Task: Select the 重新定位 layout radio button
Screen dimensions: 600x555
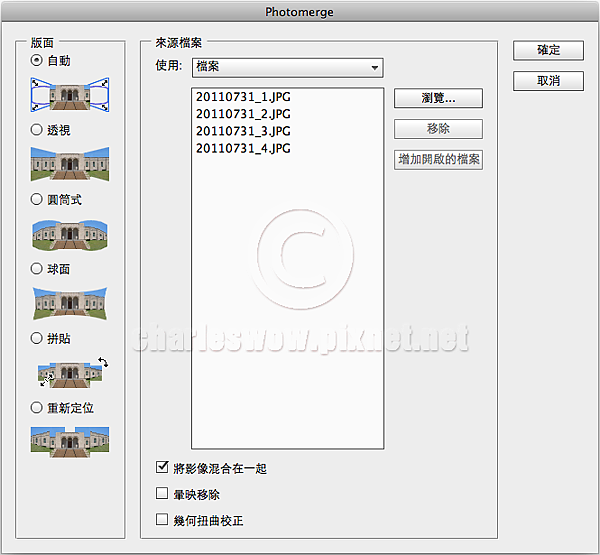Action: coord(36,407)
